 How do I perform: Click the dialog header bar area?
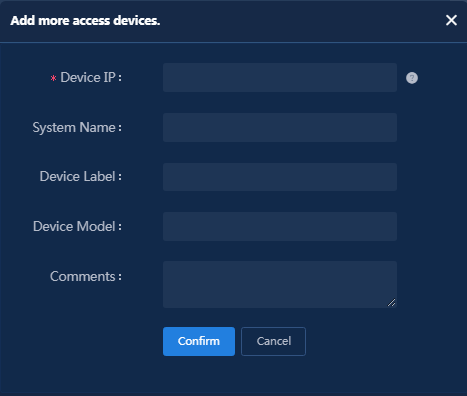coord(233,21)
